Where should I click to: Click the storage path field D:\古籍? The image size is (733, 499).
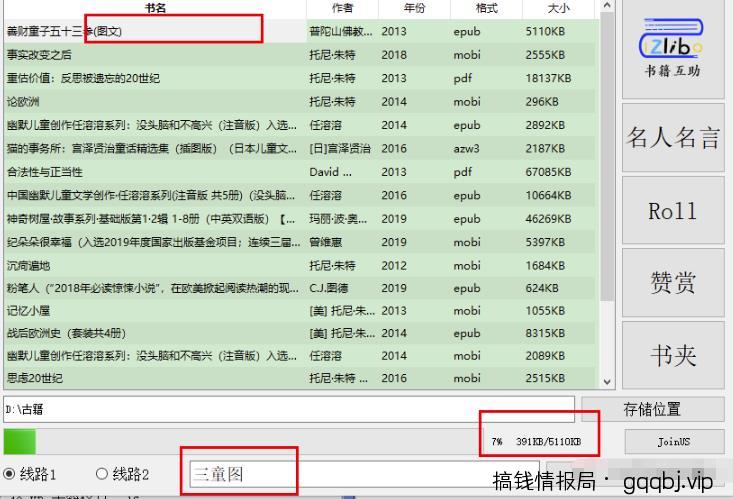289,409
